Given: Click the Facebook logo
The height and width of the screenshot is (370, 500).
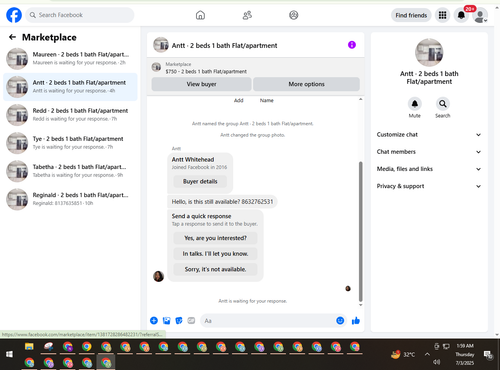Looking at the screenshot, I should pyautogui.click(x=14, y=15).
